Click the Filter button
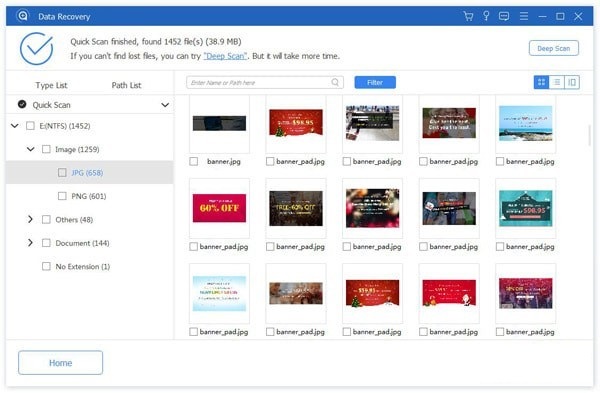 [375, 82]
